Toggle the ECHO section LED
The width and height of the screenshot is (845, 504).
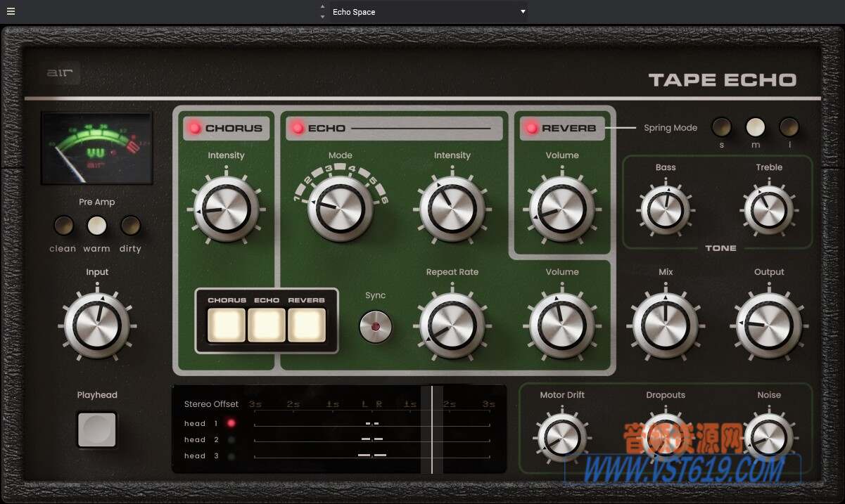point(298,128)
